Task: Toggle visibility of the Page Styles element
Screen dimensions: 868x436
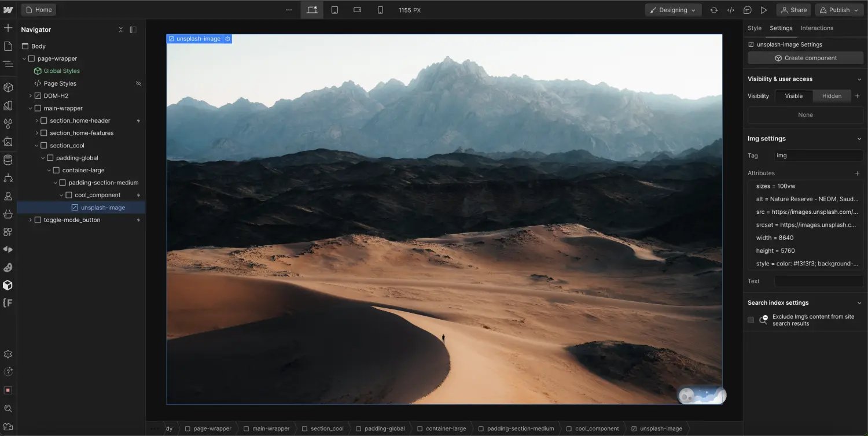Action: 138,83
